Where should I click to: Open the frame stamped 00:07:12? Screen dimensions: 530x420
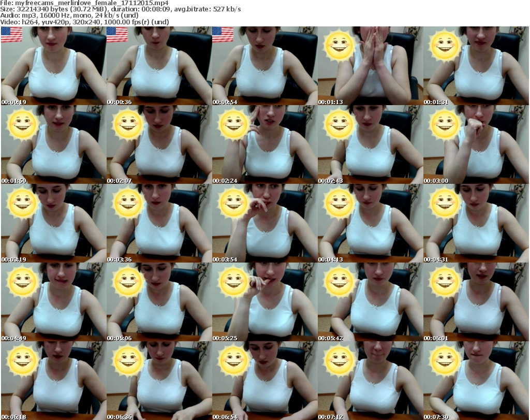pos(371,381)
